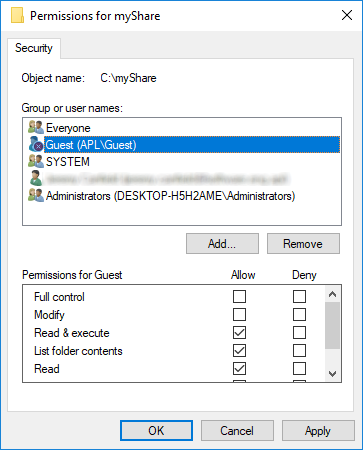Click the blurred user's account icon
Screen dimensions: 363x450
(x=36, y=178)
